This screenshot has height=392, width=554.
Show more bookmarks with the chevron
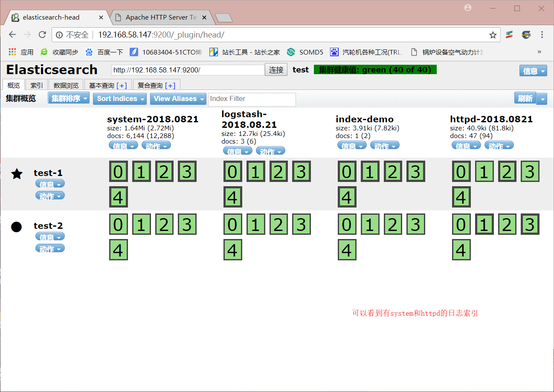[x=539, y=52]
